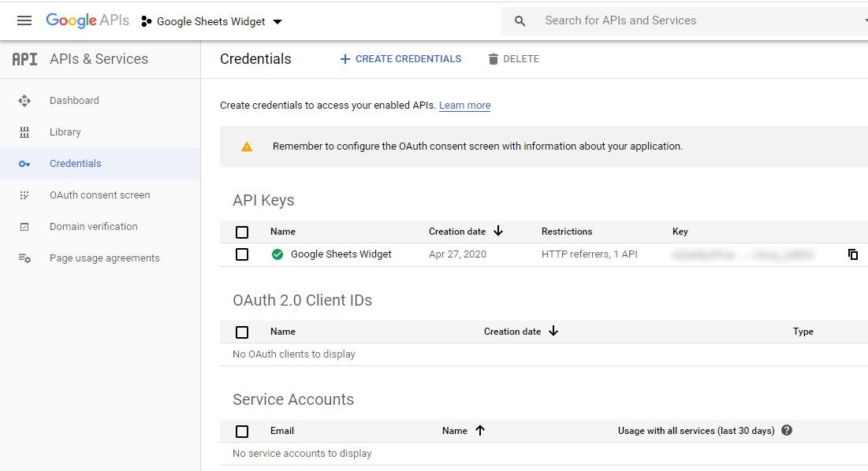
Task: Open OAuth consent screen page
Action: pos(99,195)
